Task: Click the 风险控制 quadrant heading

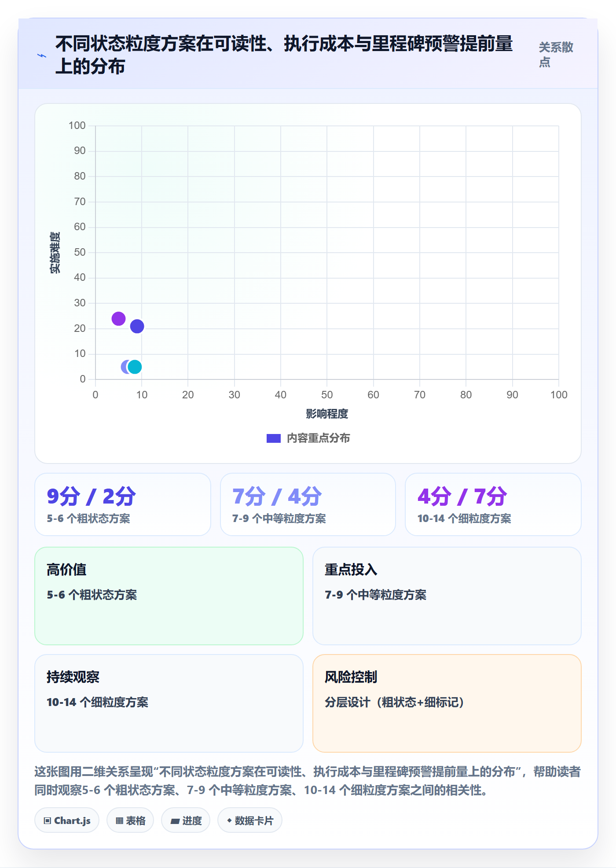Action: (351, 677)
